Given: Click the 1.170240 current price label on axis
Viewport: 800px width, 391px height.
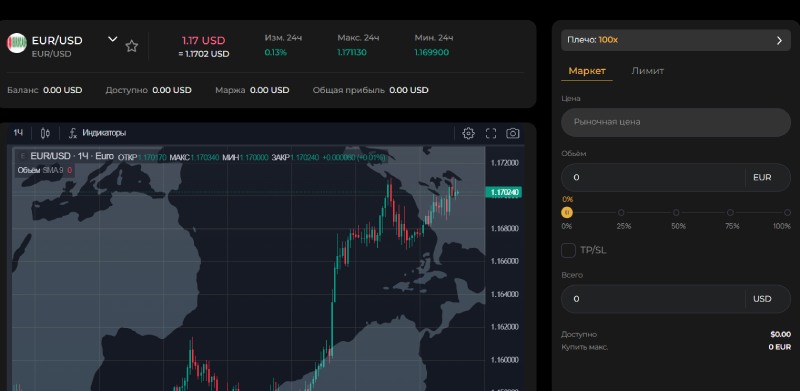Looking at the screenshot, I should [504, 192].
